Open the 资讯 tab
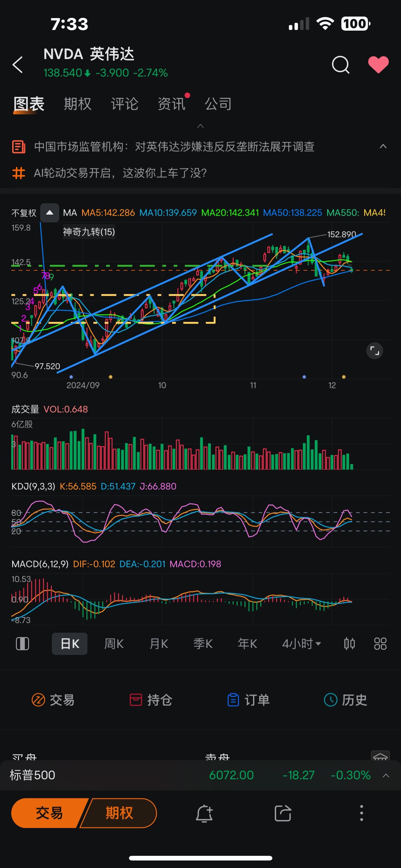 pos(172,104)
